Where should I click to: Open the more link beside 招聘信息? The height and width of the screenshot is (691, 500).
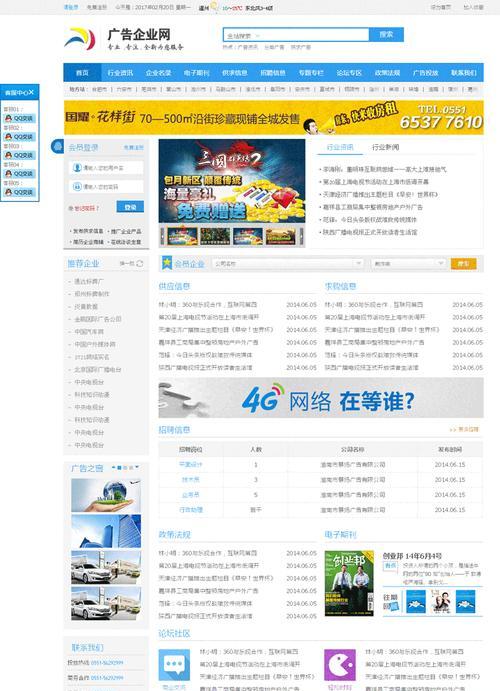tap(464, 429)
